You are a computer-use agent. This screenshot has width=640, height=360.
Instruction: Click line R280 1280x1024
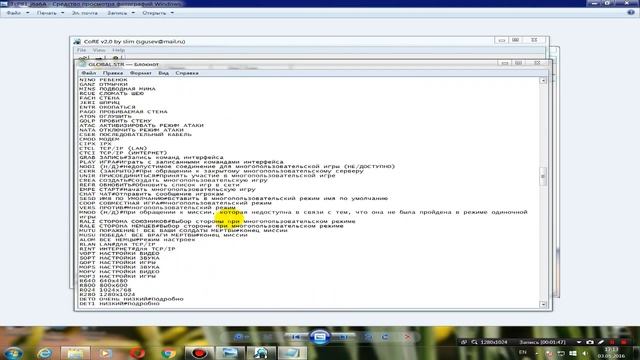107,294
